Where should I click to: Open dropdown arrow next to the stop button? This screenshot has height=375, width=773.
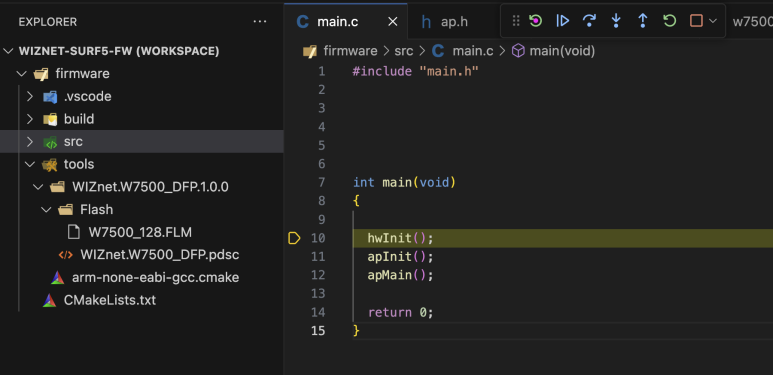click(x=712, y=21)
